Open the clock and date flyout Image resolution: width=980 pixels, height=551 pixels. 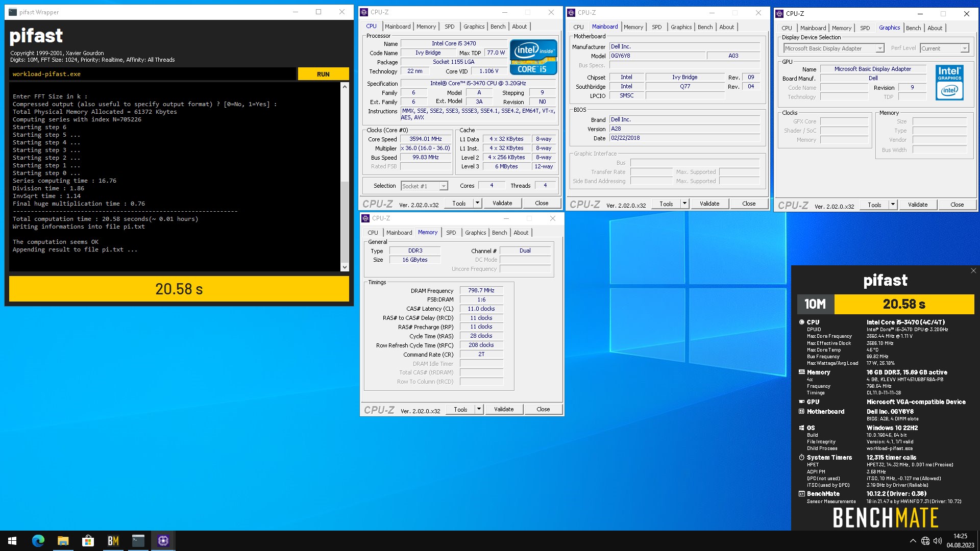point(960,541)
